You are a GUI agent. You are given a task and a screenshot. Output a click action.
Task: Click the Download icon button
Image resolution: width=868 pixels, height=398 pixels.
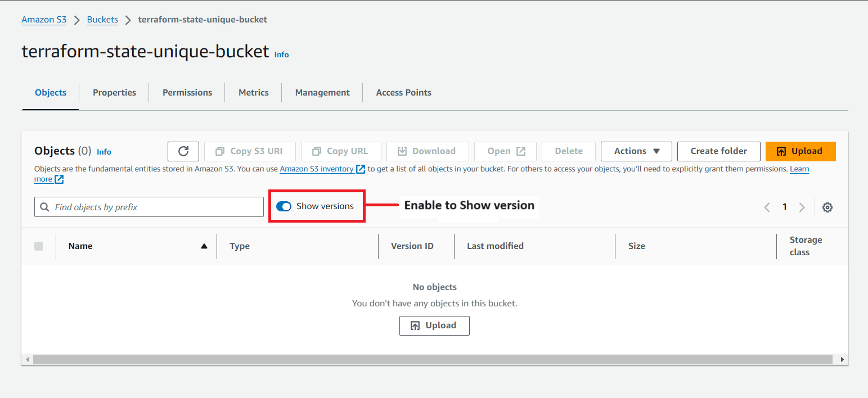point(402,151)
